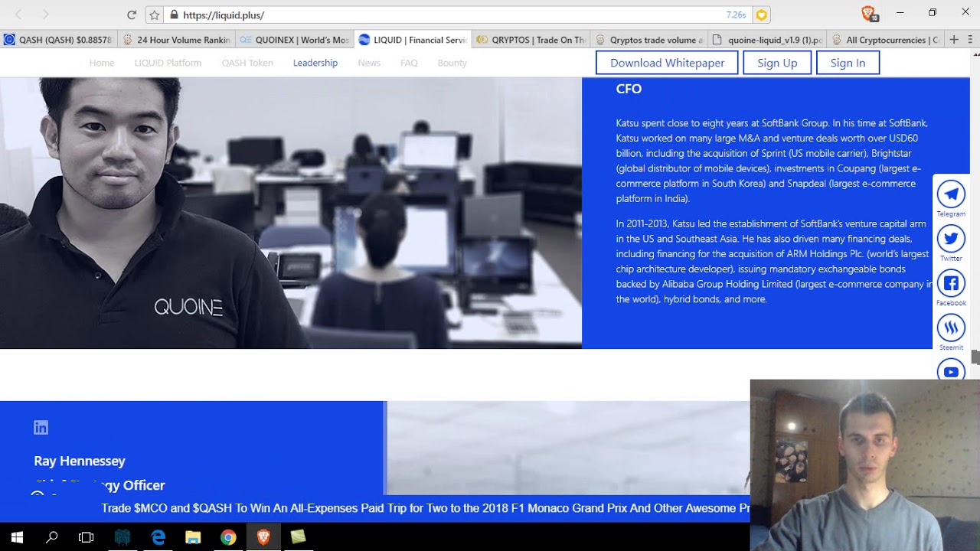The height and width of the screenshot is (551, 980).
Task: Click the Sign Up button
Action: tap(777, 63)
